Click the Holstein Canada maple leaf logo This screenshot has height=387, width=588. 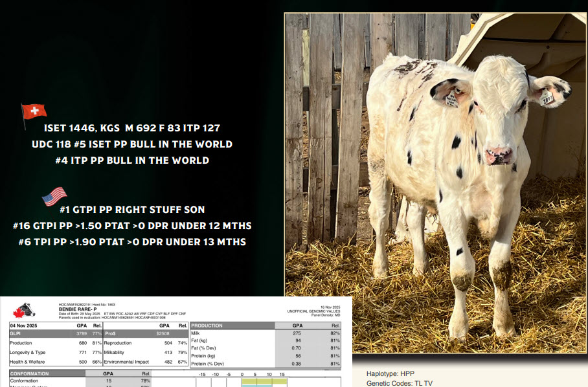21,309
